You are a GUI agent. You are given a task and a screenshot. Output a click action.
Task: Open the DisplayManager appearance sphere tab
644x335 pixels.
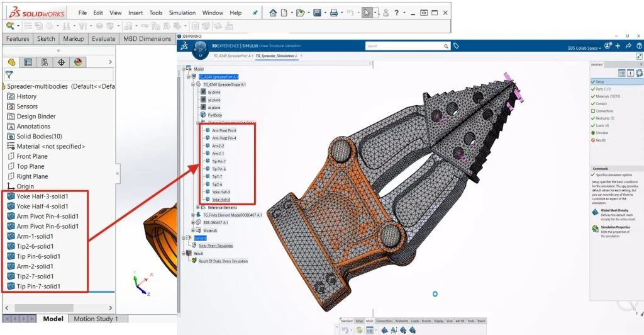77,62
